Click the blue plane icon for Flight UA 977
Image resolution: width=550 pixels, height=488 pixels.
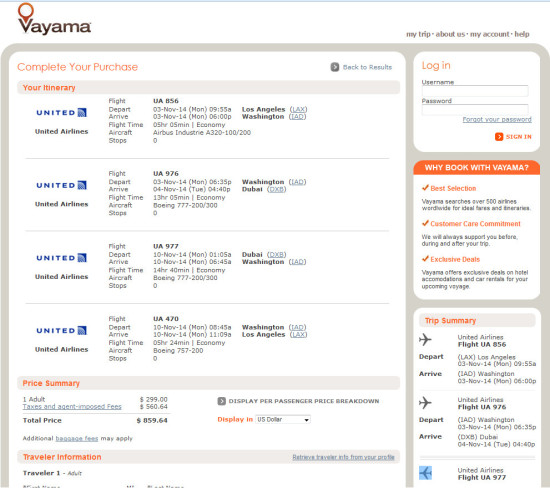pos(425,473)
